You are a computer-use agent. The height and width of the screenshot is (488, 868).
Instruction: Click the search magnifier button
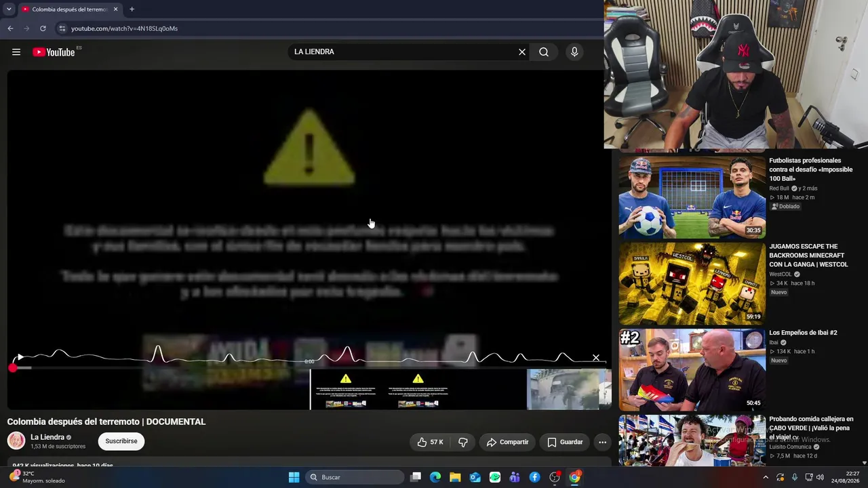click(x=544, y=52)
